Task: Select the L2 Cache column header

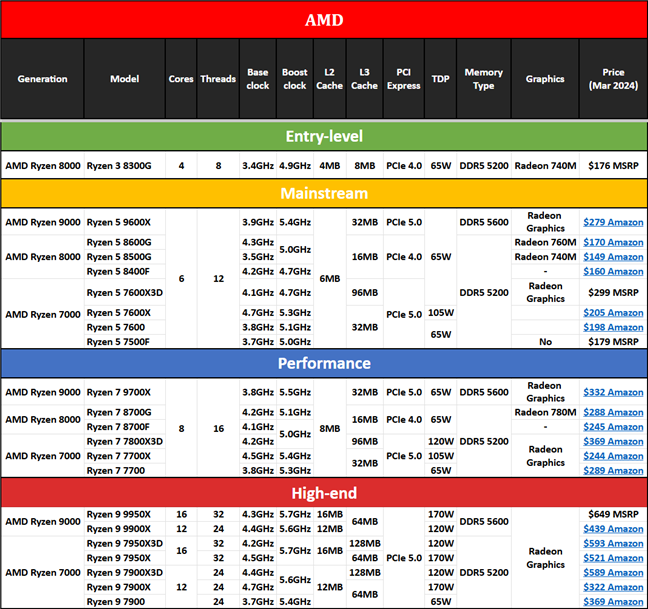Action: pyautogui.click(x=329, y=79)
